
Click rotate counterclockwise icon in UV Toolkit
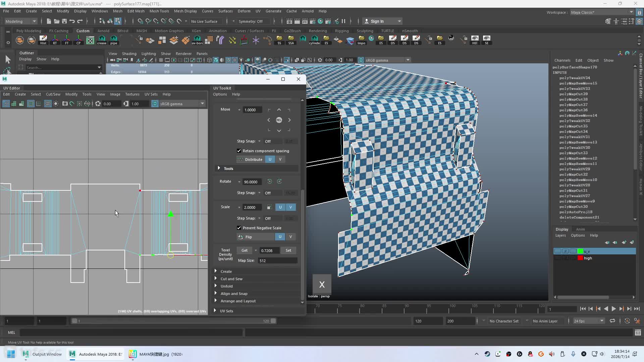270,182
